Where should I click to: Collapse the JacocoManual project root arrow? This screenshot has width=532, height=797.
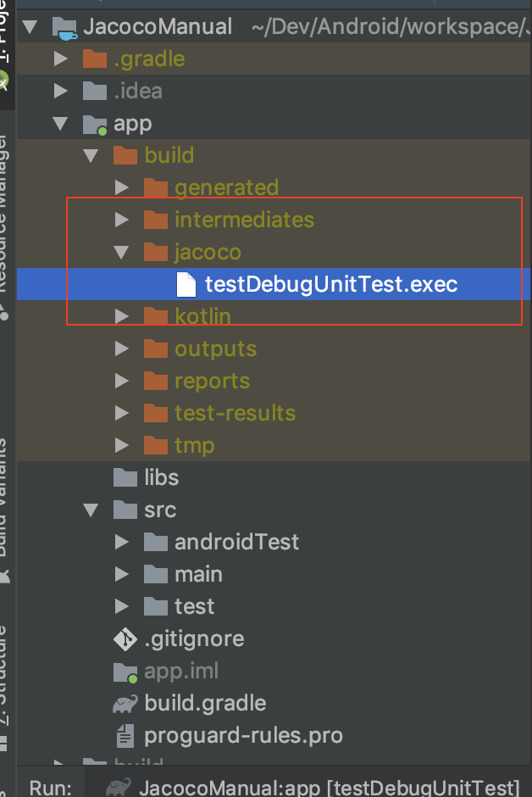[30, 26]
